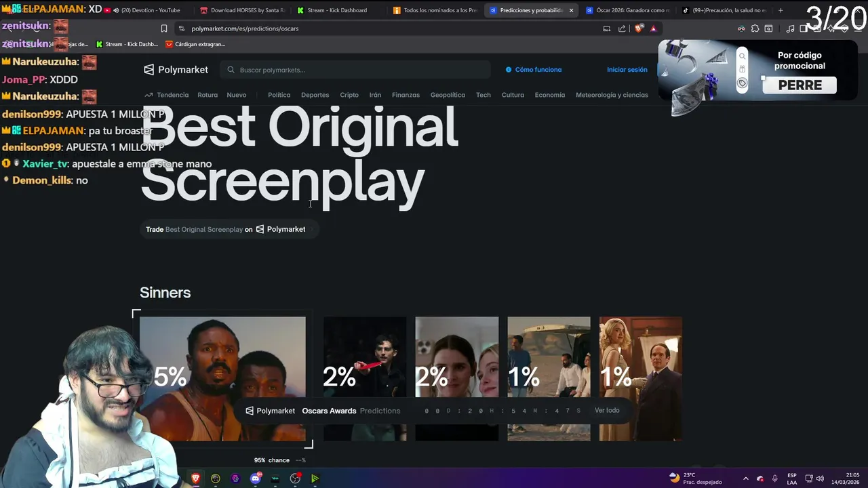The height and width of the screenshot is (488, 868).
Task: Click the share page icon in address bar
Action: (622, 28)
